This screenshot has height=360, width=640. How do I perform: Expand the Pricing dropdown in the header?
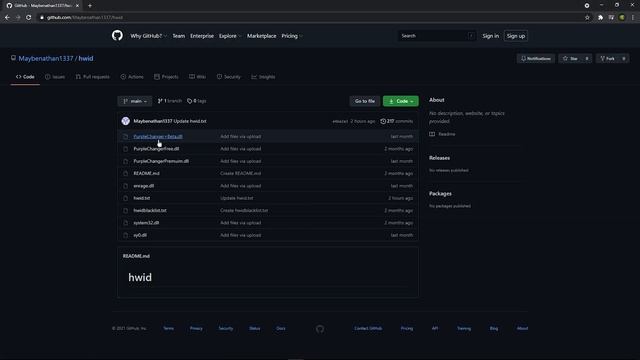click(292, 36)
